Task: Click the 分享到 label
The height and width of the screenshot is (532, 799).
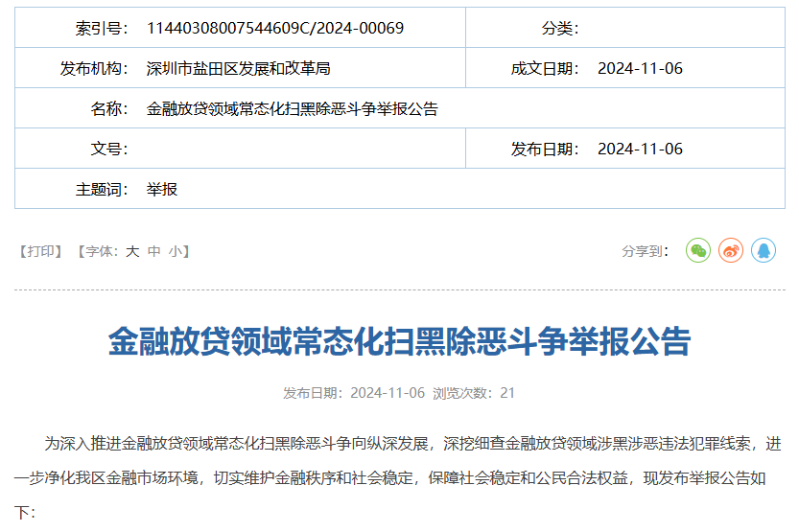Action: [x=645, y=251]
